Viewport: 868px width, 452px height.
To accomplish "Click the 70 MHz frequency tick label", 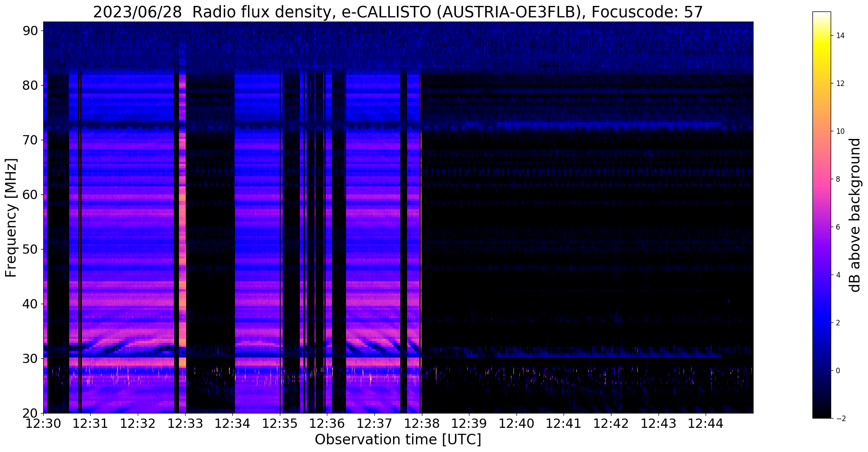I will tap(31, 140).
